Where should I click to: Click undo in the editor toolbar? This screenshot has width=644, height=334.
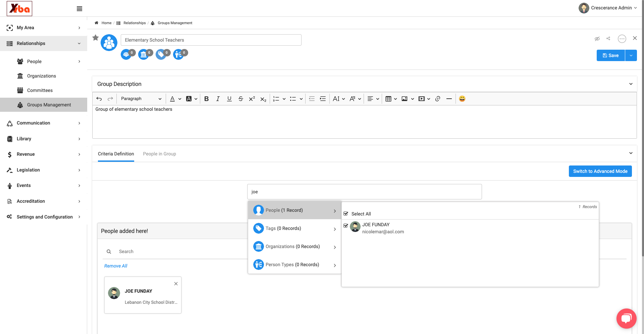pos(99,99)
